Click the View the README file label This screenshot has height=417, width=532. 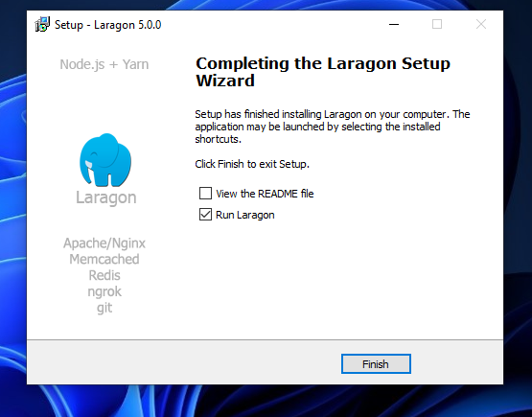265,194
